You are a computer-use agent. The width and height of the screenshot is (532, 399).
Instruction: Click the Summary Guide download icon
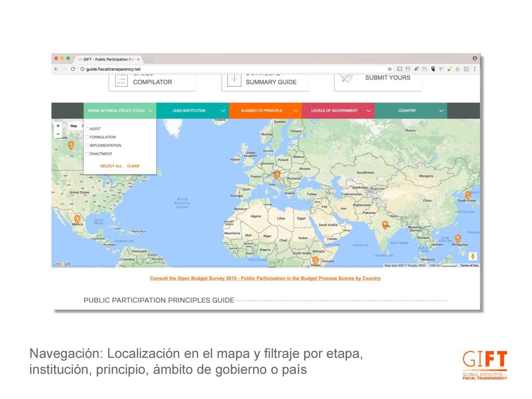[x=234, y=81]
